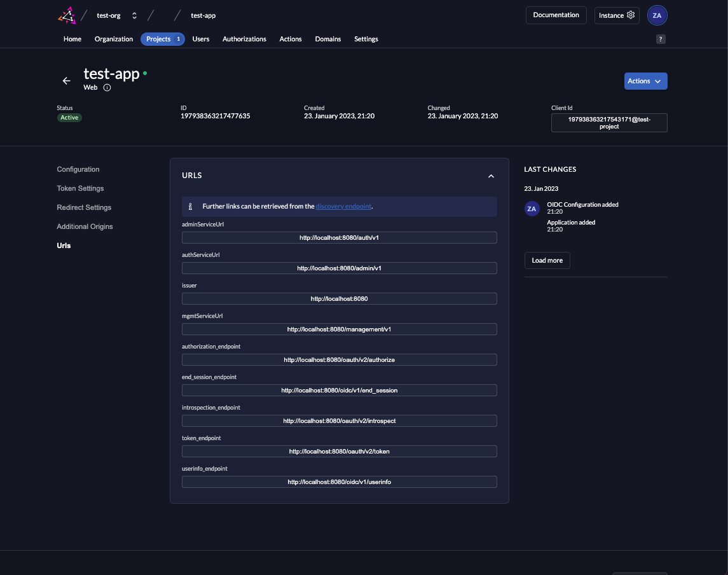This screenshot has width=728, height=575.
Task: Click test-app in the breadcrumb
Action: coord(203,15)
